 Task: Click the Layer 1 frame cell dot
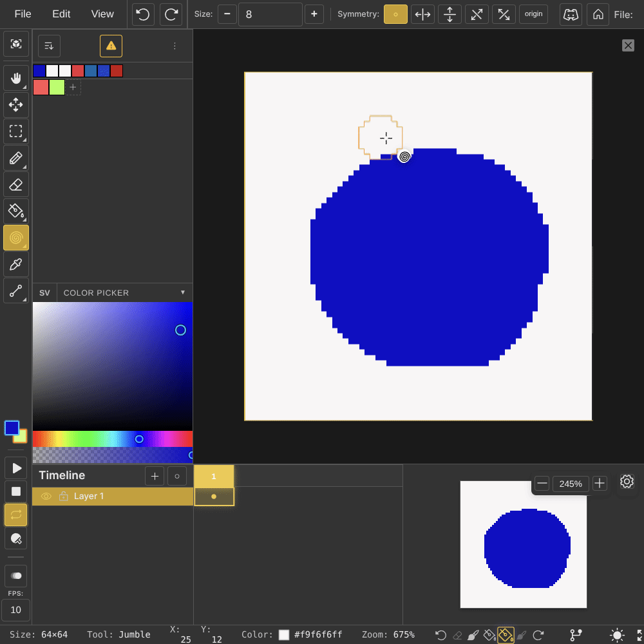tap(214, 497)
